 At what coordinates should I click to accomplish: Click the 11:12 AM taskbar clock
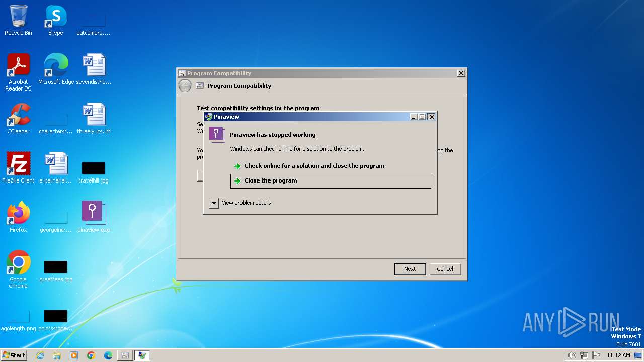coord(618,355)
